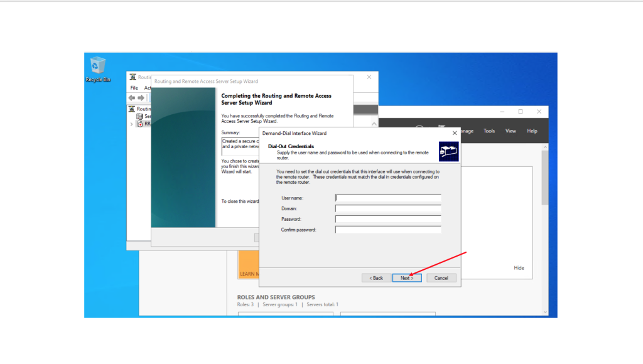Click the back arrow in Routing toolbar

[132, 98]
